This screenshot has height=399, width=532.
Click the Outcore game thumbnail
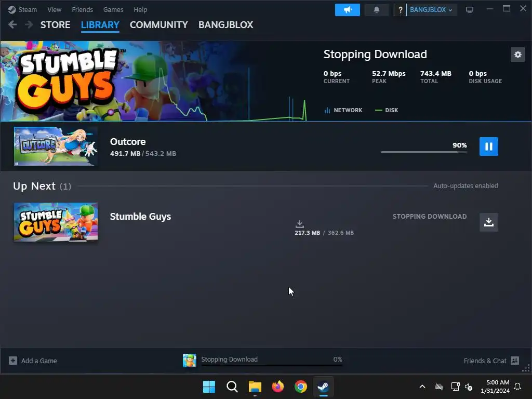pos(56,146)
